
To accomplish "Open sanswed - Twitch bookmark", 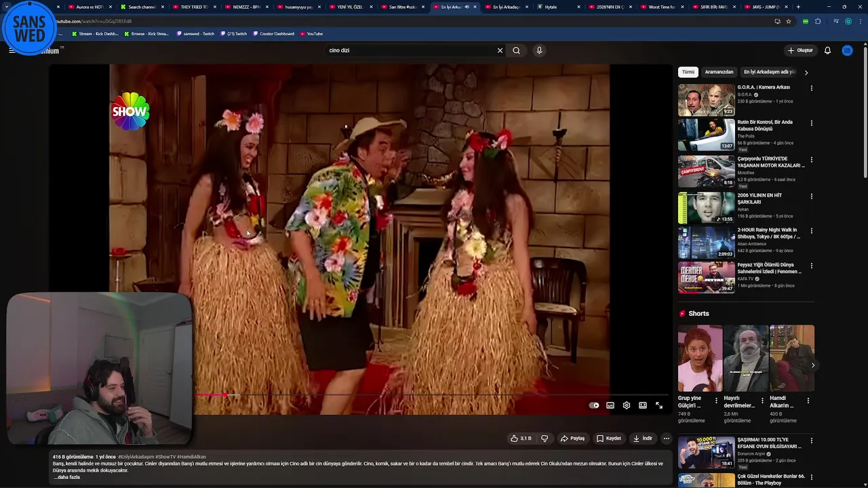I will pyautogui.click(x=195, y=33).
